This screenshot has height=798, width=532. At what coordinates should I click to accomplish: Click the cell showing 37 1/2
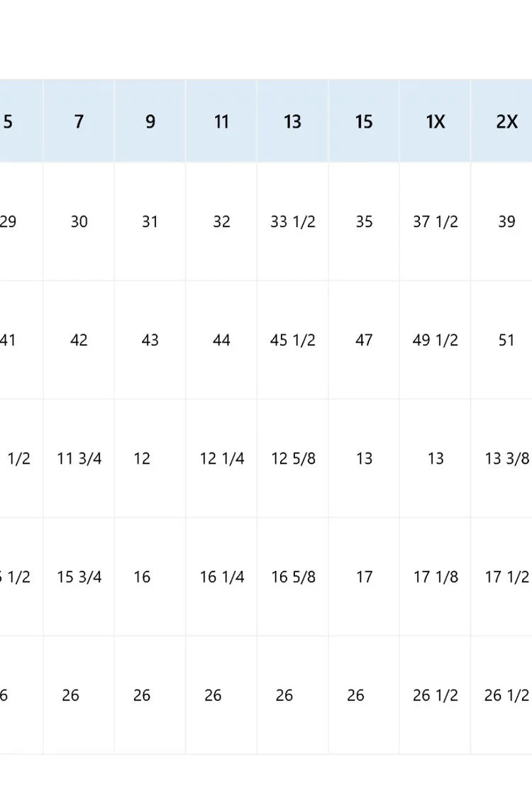[436, 222]
